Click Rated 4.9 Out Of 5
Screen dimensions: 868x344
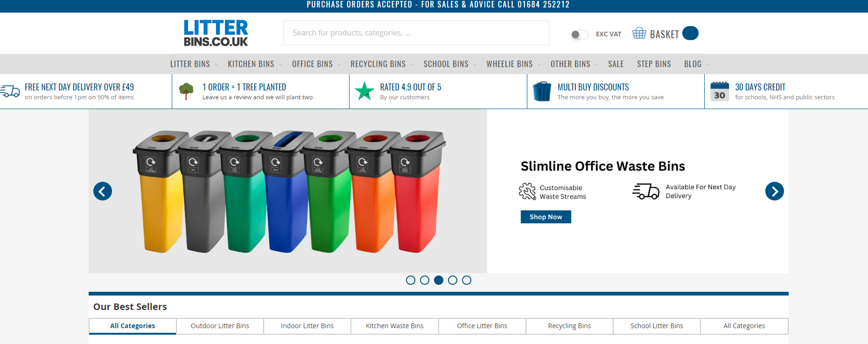(411, 87)
